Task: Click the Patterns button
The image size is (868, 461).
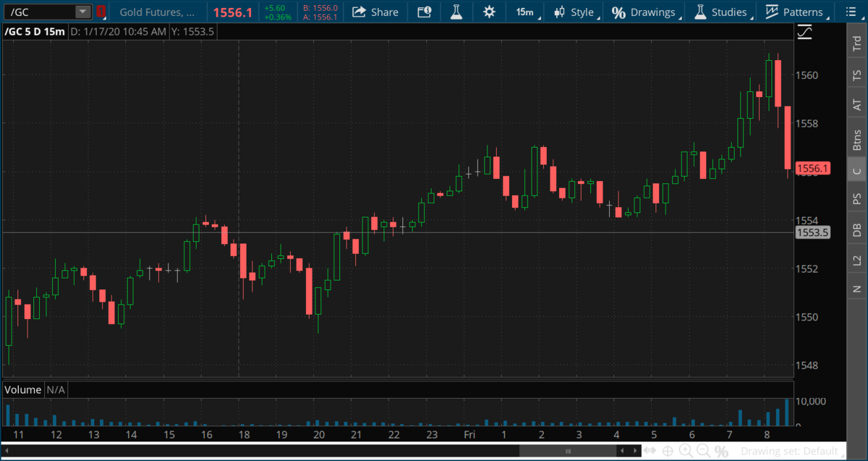Action: point(794,12)
